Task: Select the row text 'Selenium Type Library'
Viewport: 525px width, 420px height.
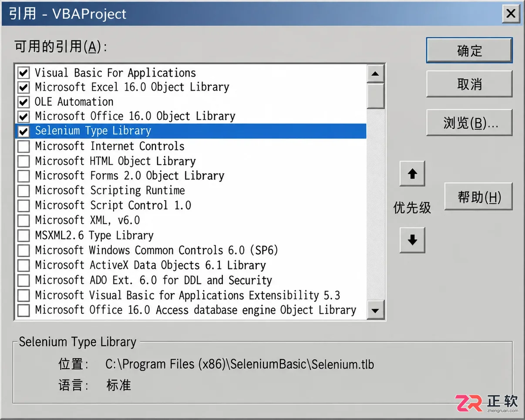Action: click(93, 131)
